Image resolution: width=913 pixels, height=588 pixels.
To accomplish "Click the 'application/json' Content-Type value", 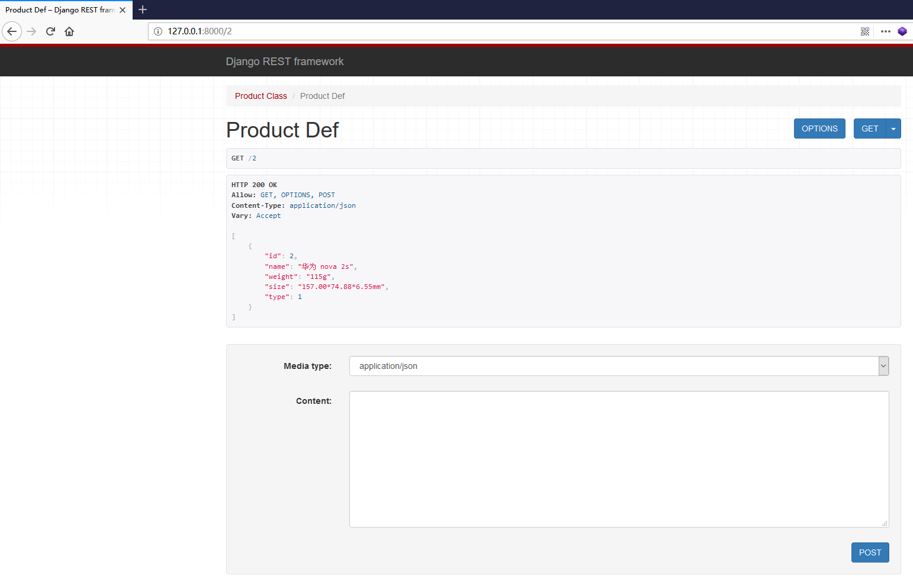I will 323,205.
